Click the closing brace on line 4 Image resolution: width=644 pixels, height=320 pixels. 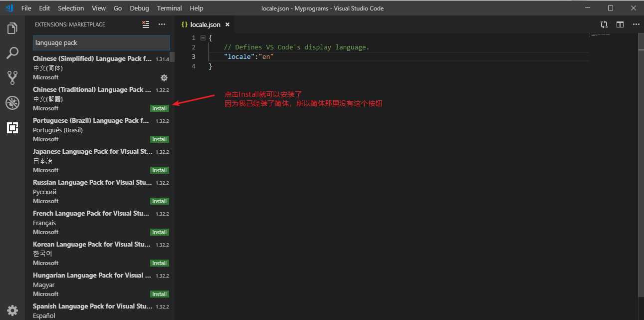211,66
